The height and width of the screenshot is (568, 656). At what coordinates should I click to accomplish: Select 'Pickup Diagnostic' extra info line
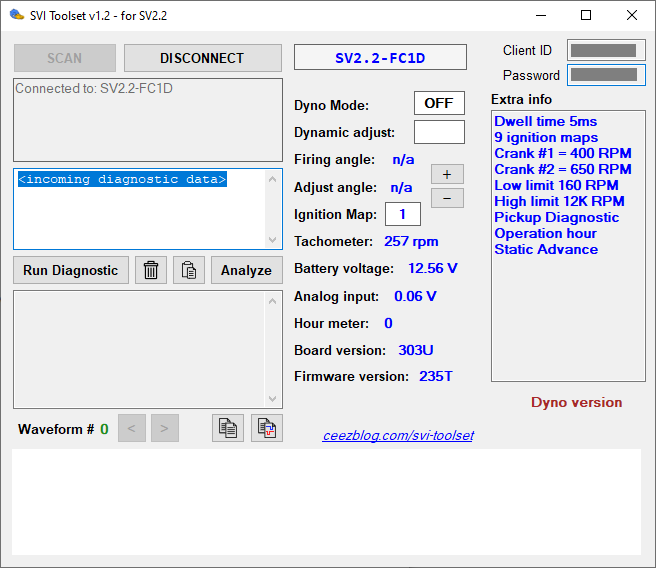coord(556,217)
